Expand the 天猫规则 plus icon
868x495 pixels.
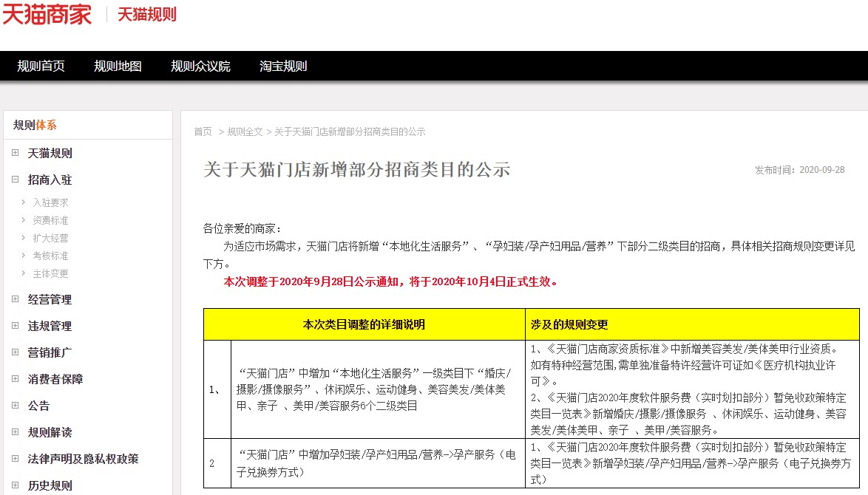click(x=16, y=153)
